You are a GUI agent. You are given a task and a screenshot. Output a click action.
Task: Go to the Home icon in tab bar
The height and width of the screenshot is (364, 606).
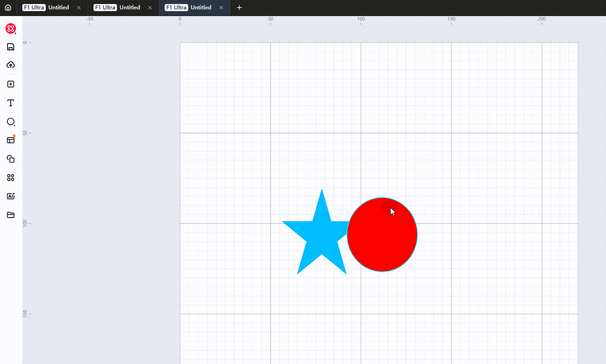click(x=8, y=8)
